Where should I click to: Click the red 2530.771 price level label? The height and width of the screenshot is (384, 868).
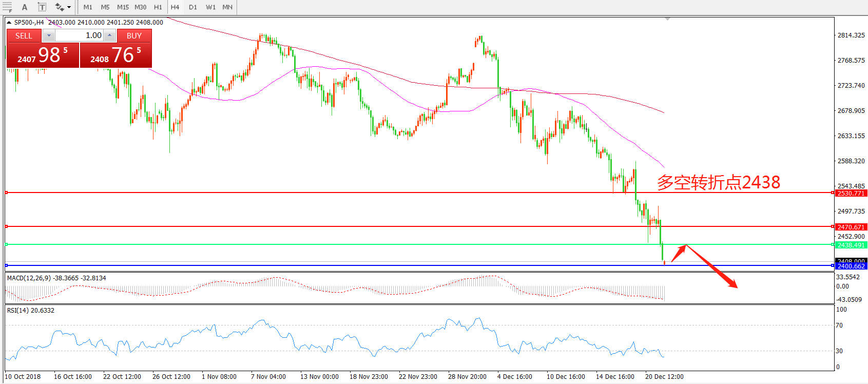coord(851,193)
